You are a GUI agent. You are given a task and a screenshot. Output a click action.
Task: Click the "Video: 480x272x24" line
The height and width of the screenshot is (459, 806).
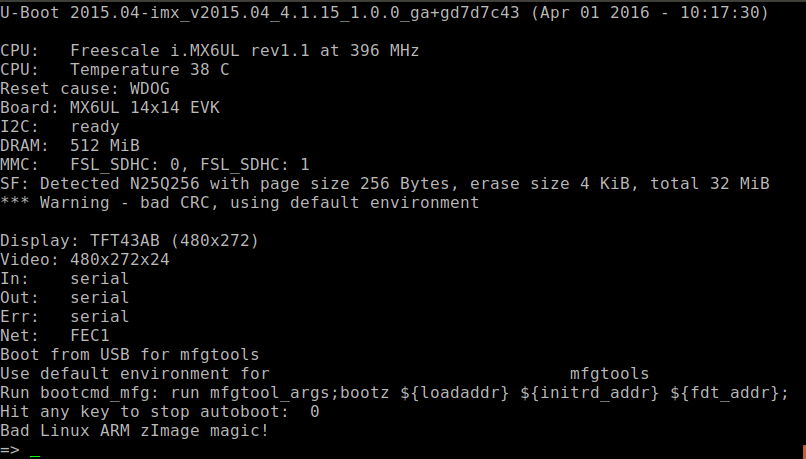point(85,259)
